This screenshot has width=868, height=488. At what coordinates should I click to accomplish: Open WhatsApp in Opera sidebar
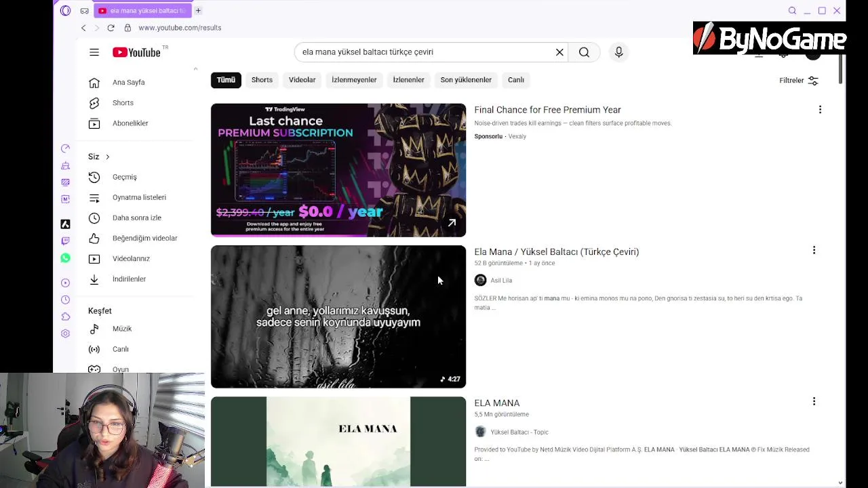(x=65, y=258)
